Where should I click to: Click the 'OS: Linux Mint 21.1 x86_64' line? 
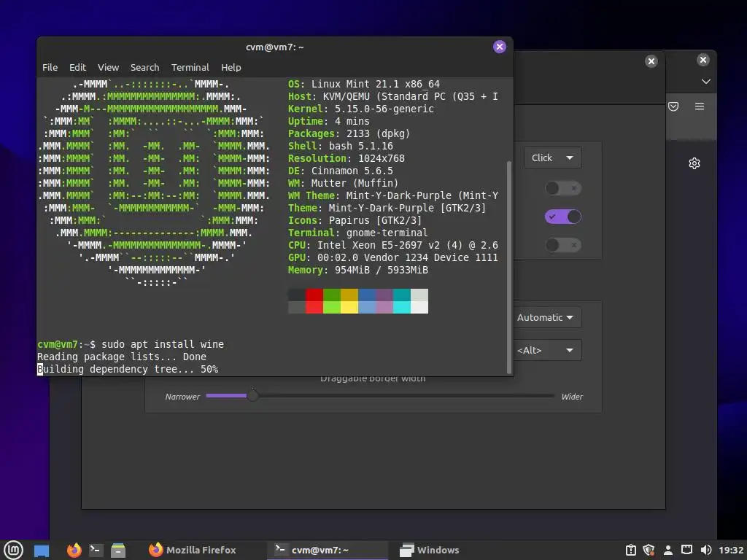(363, 85)
